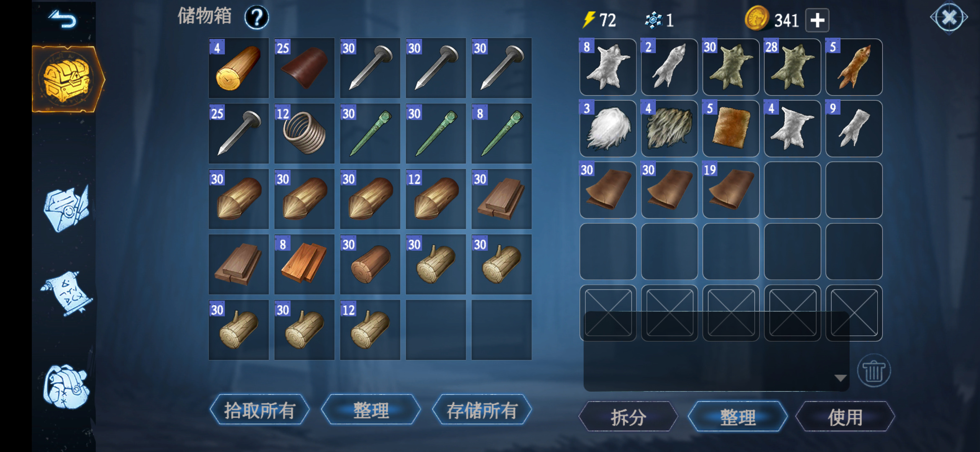Click the 存储所有 store-all button
Screen dimensions: 980x452
(x=482, y=410)
